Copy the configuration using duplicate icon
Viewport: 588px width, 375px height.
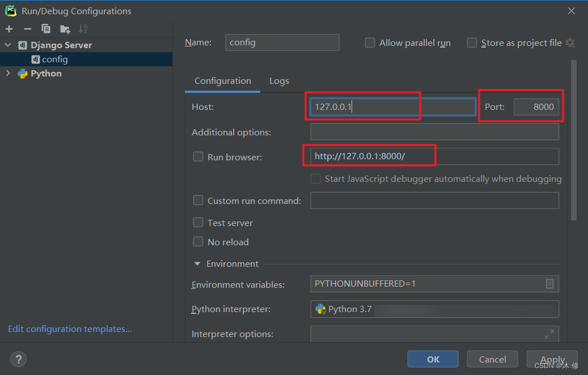click(x=46, y=29)
